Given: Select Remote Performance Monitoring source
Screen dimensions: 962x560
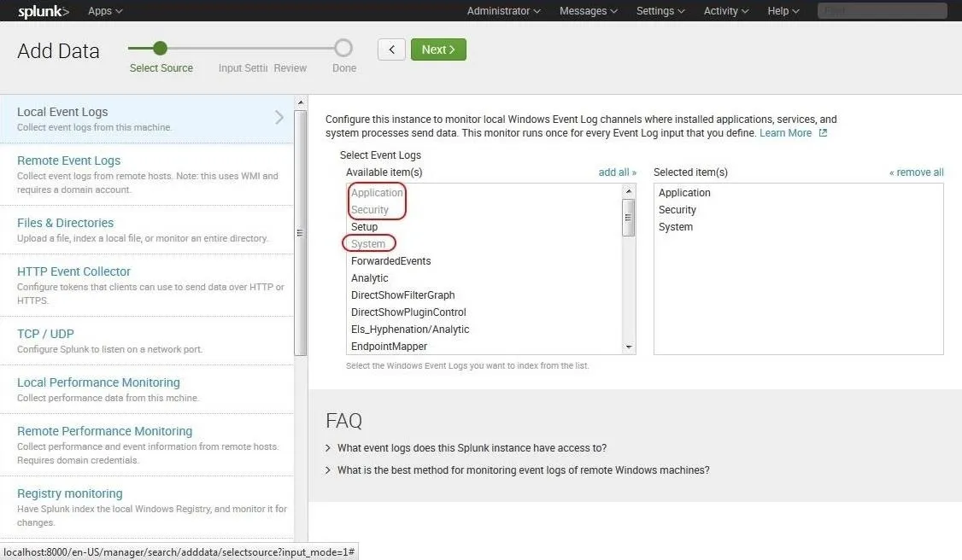Looking at the screenshot, I should coord(147,445).
